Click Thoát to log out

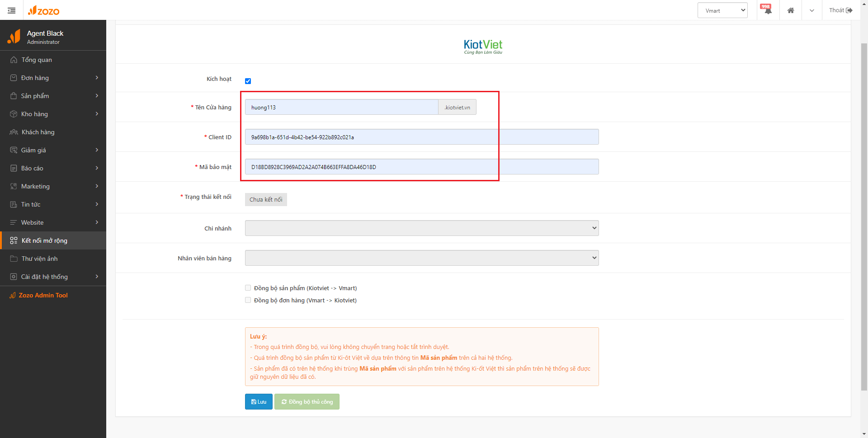click(840, 10)
